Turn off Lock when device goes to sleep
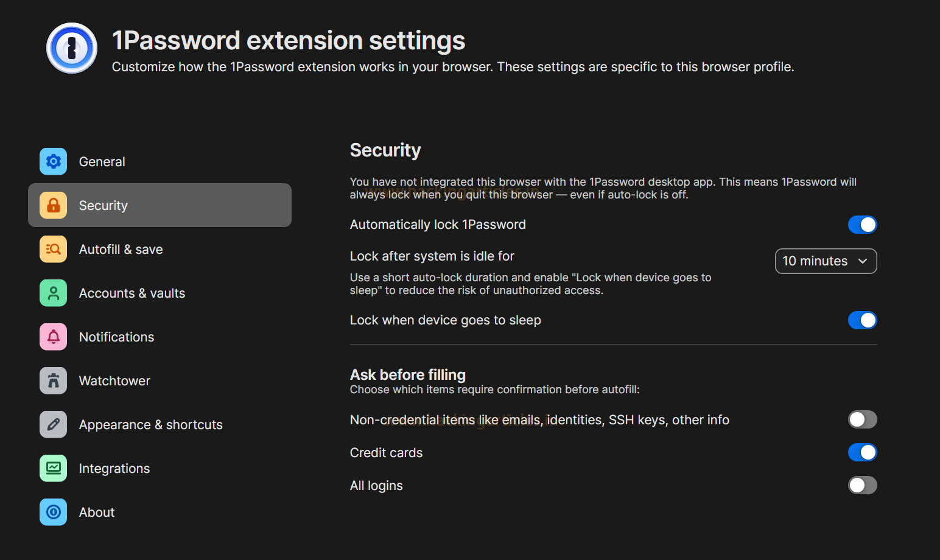This screenshot has width=940, height=560. (x=862, y=320)
